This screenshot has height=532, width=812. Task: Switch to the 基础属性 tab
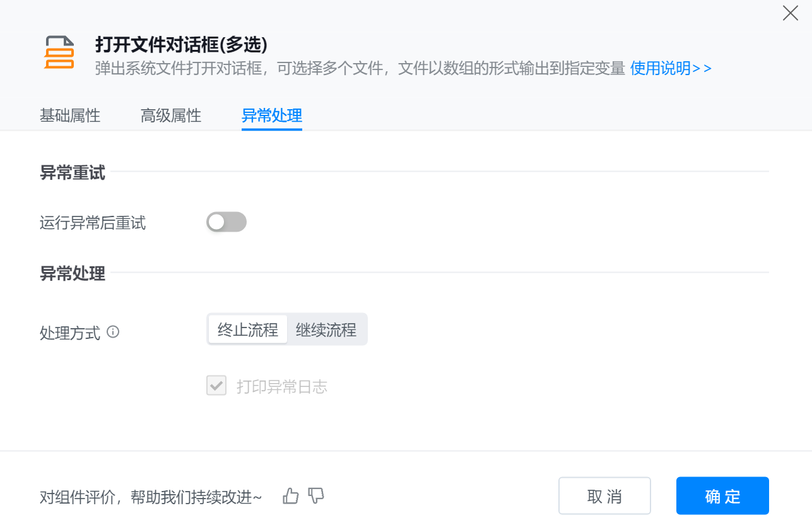coord(70,115)
